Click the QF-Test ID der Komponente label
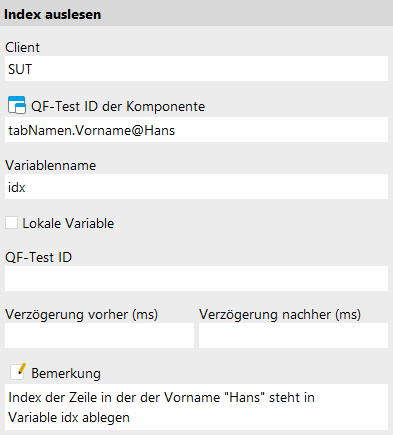This screenshot has height=435, width=393. [x=118, y=107]
